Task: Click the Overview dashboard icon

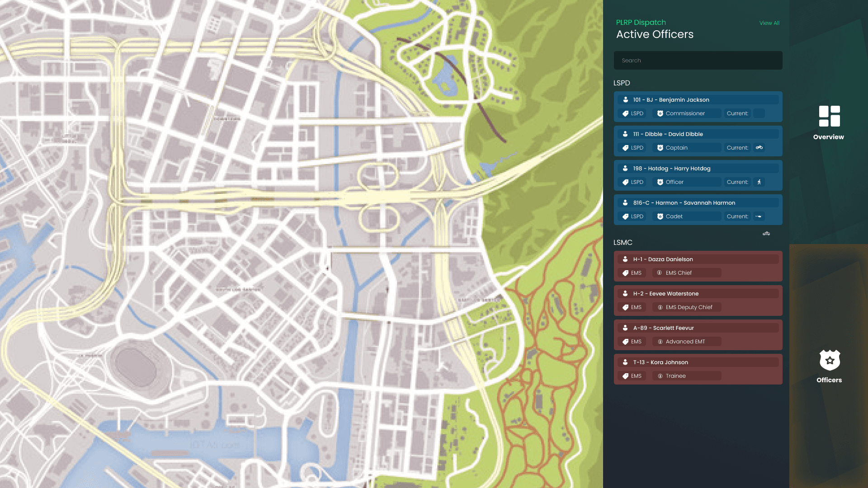Action: click(x=829, y=116)
